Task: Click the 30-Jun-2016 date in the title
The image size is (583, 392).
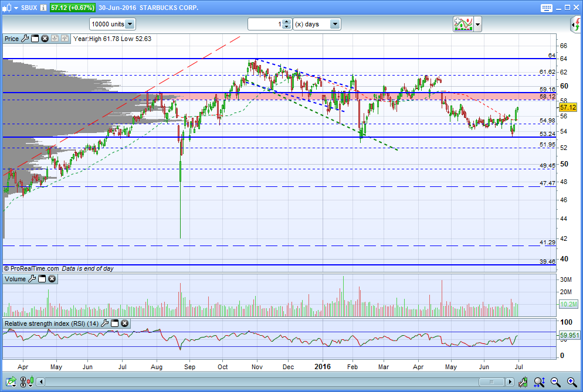Action: (x=117, y=8)
